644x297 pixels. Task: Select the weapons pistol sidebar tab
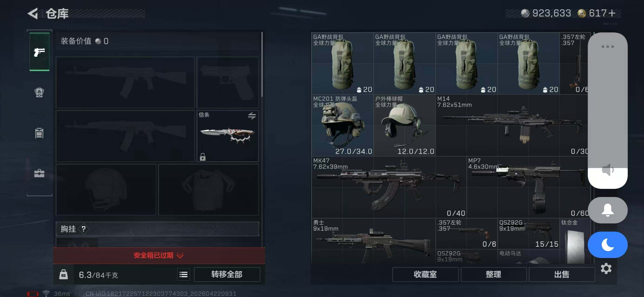(39, 52)
